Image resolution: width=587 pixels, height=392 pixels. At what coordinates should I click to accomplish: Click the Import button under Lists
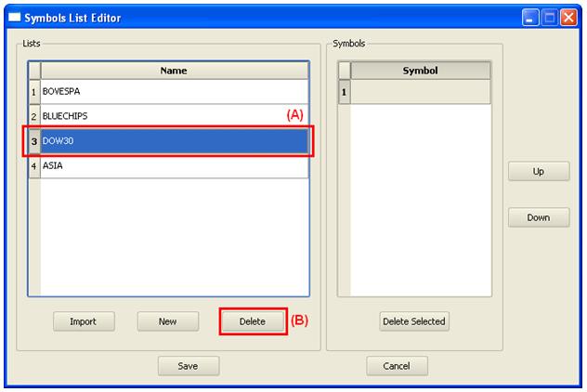tap(83, 321)
